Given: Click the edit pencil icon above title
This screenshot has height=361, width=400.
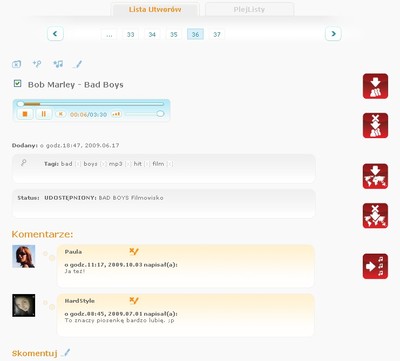Looking at the screenshot, I should (77, 64).
